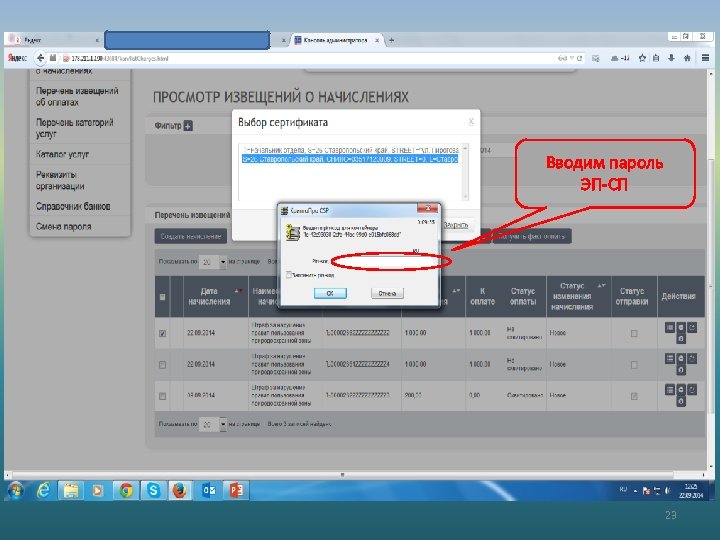The height and width of the screenshot is (540, 720).
Task: Toggle the select-all checkbox in table header
Action: tap(162, 297)
